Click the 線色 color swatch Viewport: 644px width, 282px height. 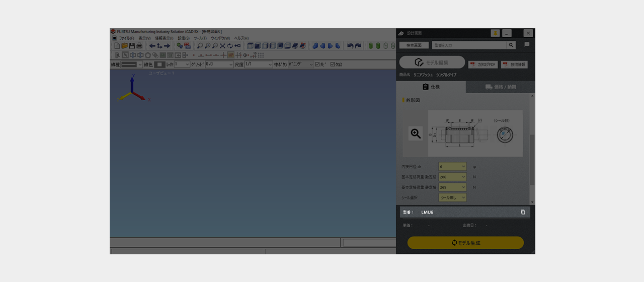pyautogui.click(x=159, y=64)
